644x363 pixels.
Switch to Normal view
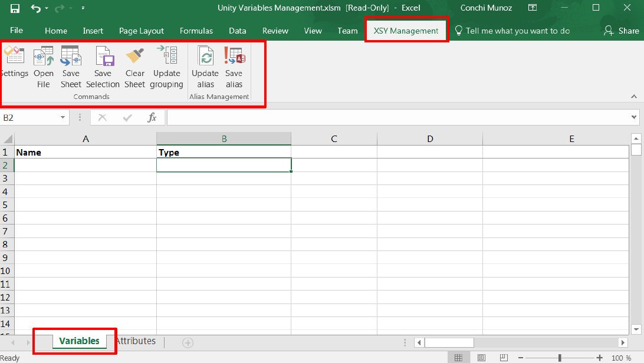[x=458, y=358]
